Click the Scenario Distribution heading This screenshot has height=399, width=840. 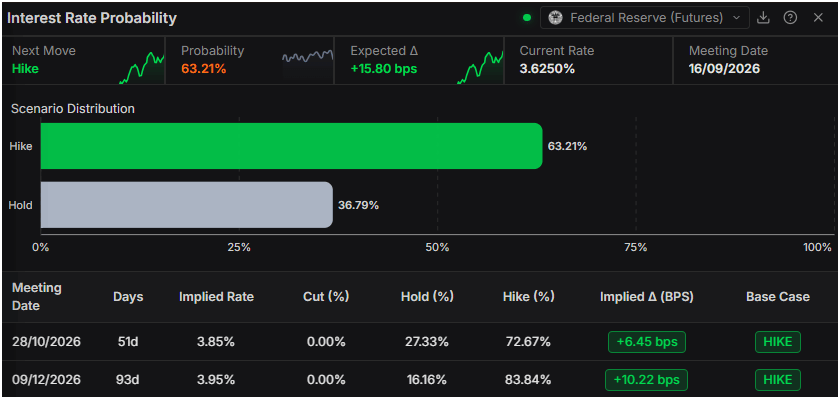[x=73, y=109]
